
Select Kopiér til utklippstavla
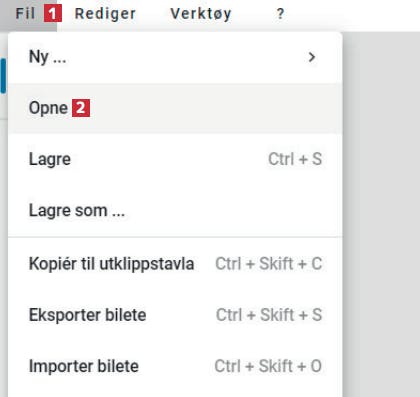tap(175, 264)
